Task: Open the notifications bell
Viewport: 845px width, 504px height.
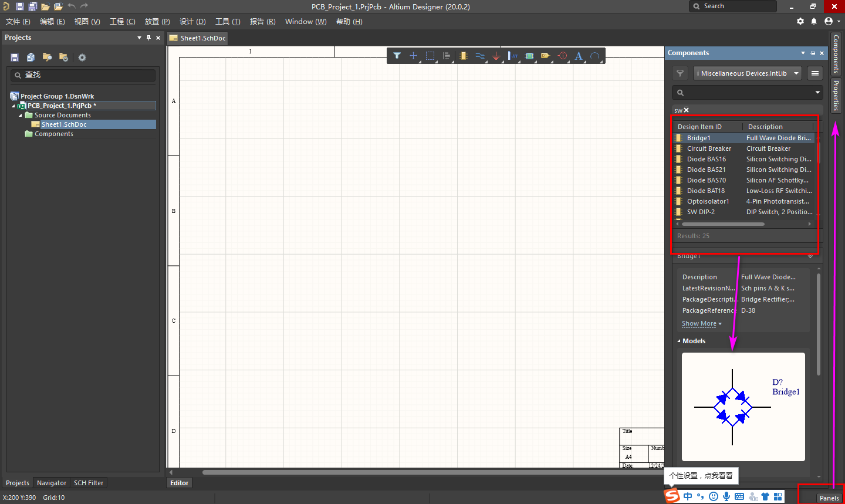Action: pyautogui.click(x=814, y=21)
